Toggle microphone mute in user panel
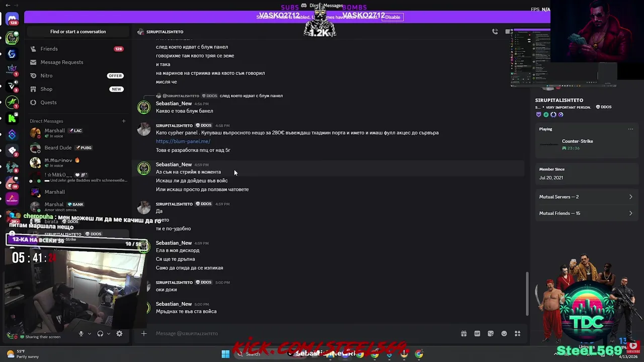Viewport: 644px width, 362px height. (81, 333)
